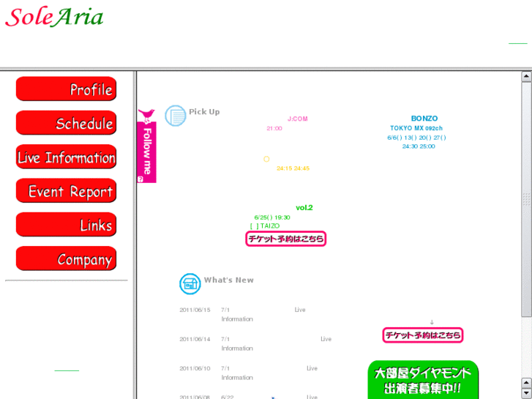Click the 2011/06/10 news entry date

(x=195, y=368)
